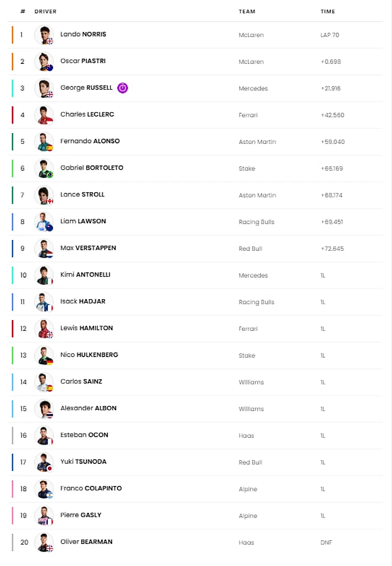Select Nico HULKENBERG name in standings
Image resolution: width=392 pixels, height=566 pixels.
tap(89, 354)
